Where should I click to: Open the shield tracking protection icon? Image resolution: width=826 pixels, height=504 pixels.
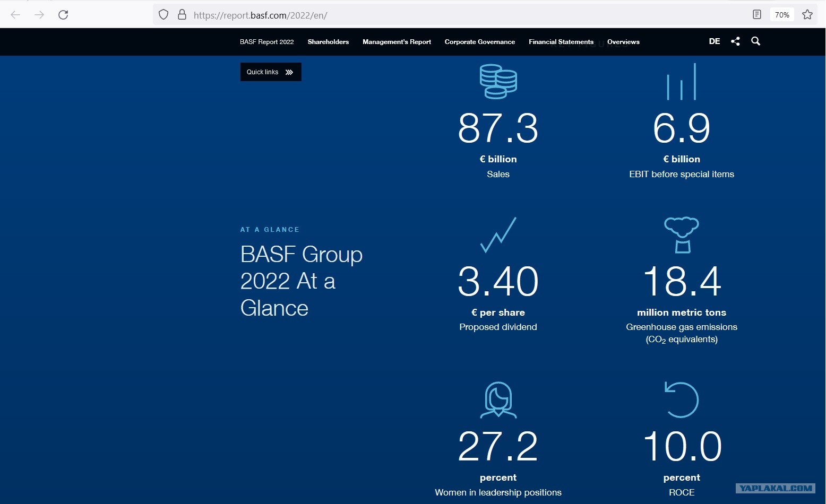click(164, 15)
